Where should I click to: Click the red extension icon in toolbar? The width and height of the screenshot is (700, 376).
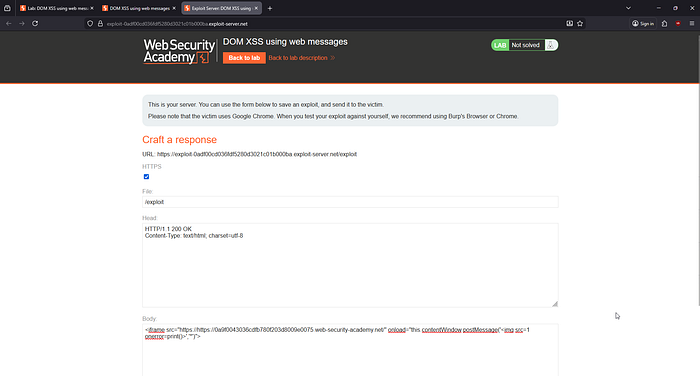tap(678, 24)
